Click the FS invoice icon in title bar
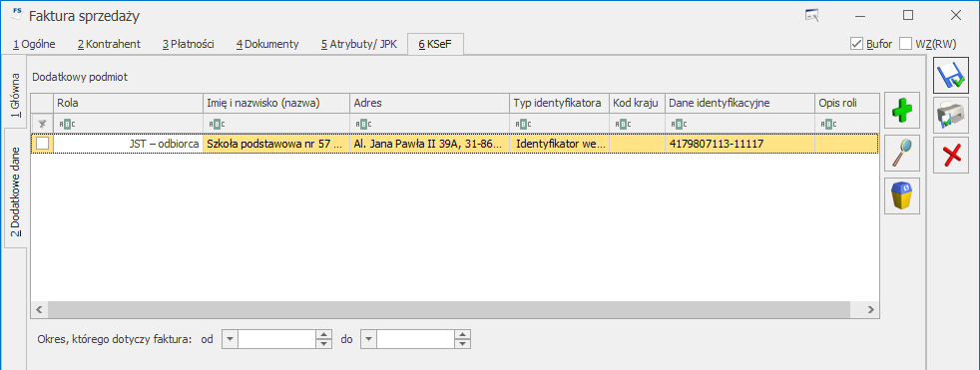Image resolution: width=980 pixels, height=370 pixels. coord(18,14)
